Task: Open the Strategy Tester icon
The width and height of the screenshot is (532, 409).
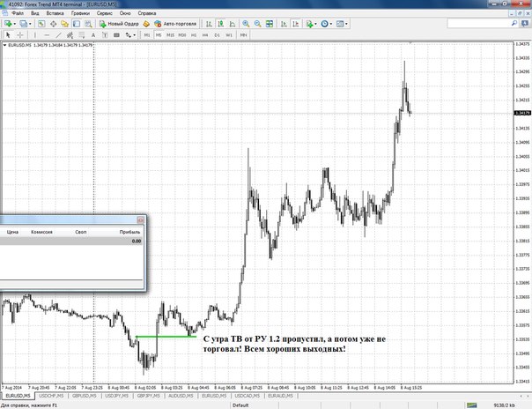Action: pyautogui.click(x=88, y=24)
